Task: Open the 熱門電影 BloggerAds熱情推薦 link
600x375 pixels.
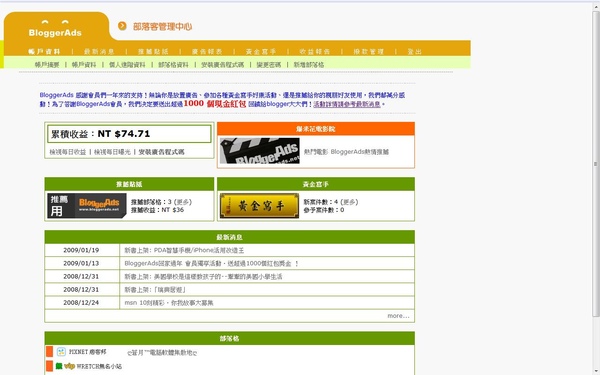Action: pos(346,152)
